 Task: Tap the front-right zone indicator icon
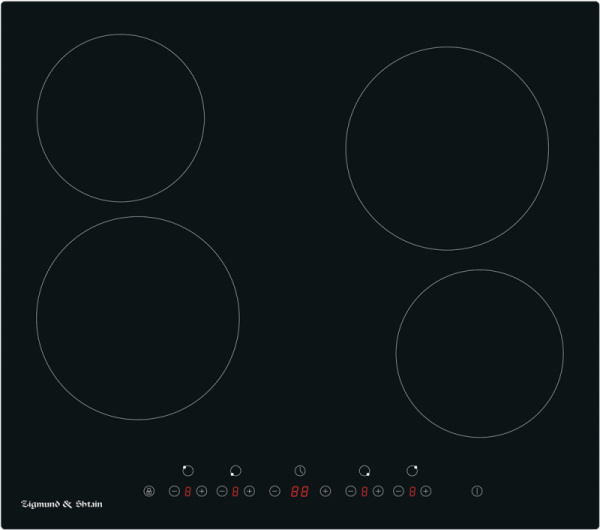[364, 470]
